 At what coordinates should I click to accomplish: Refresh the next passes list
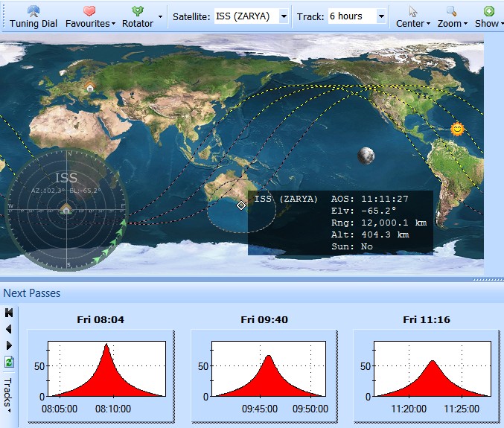tap(9, 362)
